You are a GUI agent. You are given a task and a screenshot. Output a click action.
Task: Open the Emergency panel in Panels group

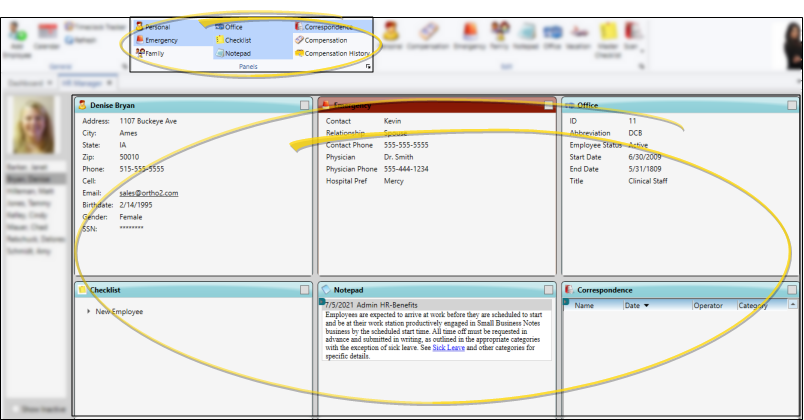160,40
